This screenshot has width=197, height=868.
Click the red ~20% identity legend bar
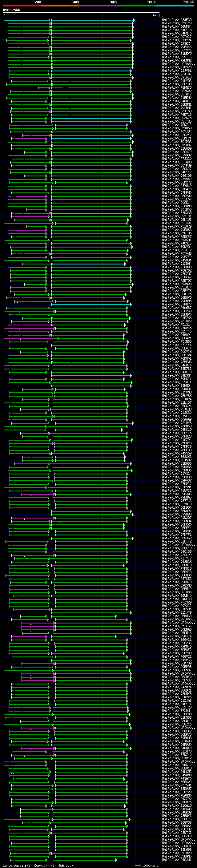(22, 6)
